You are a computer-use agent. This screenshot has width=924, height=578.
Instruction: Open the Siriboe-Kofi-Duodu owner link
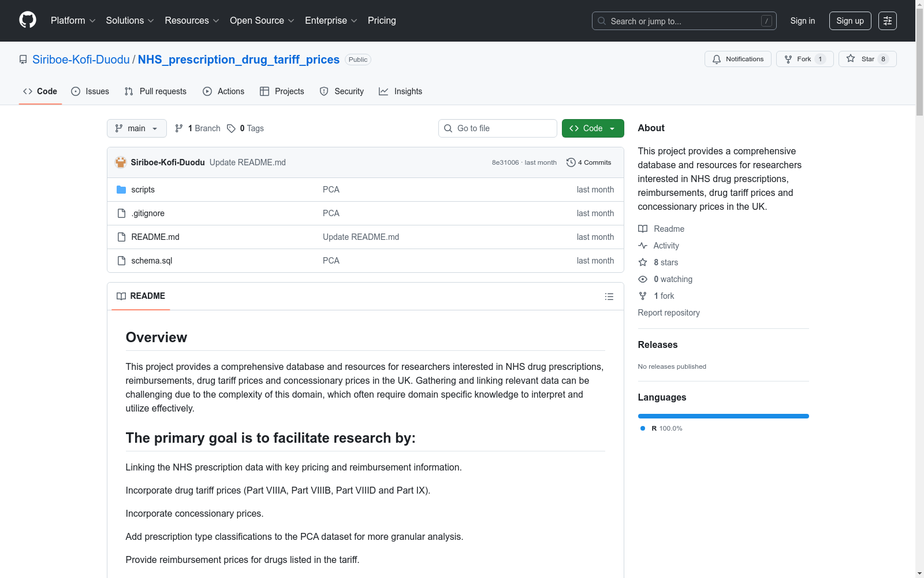81,60
